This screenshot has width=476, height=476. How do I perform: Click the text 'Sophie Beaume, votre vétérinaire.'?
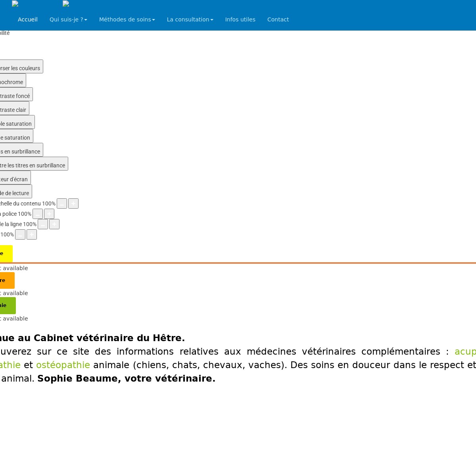pyautogui.click(x=127, y=378)
